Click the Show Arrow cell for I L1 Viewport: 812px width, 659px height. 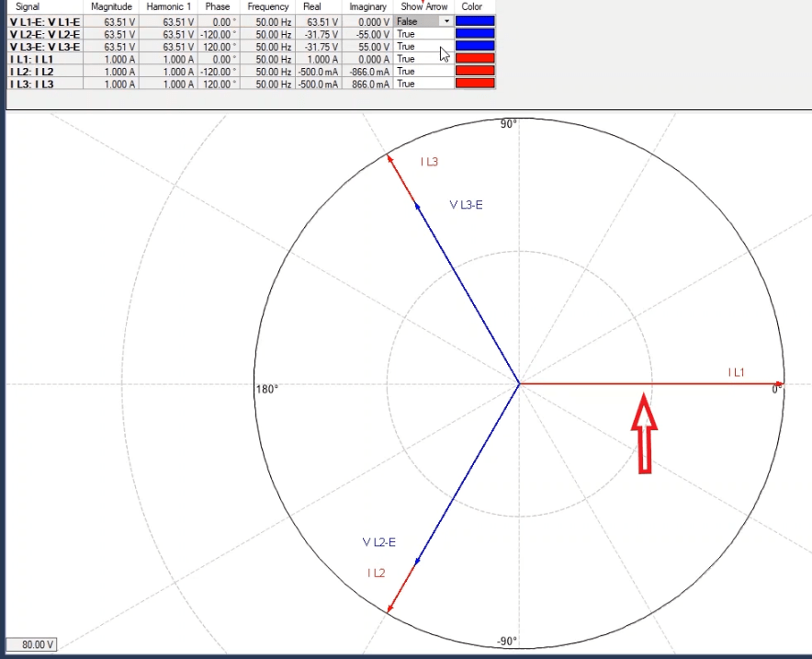point(423,59)
